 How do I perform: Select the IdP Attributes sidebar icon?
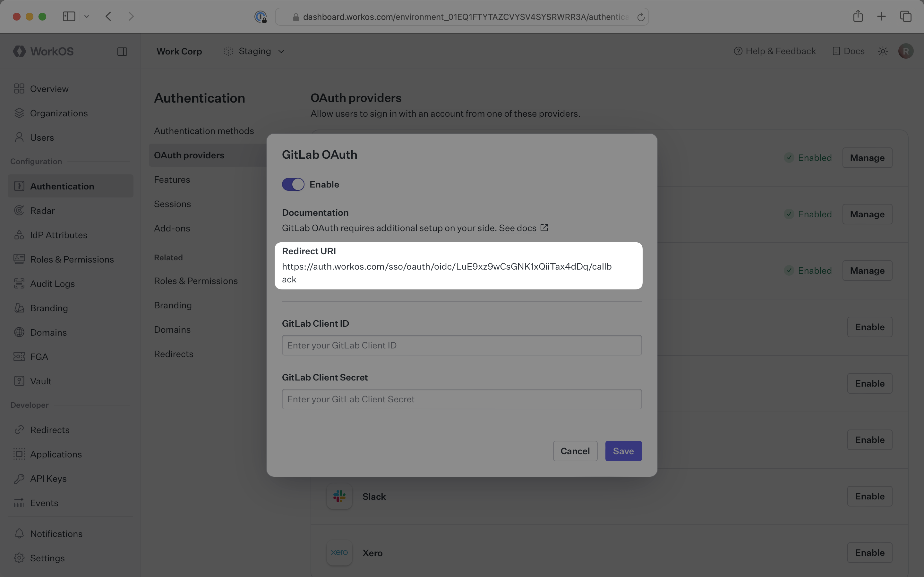[x=20, y=235]
